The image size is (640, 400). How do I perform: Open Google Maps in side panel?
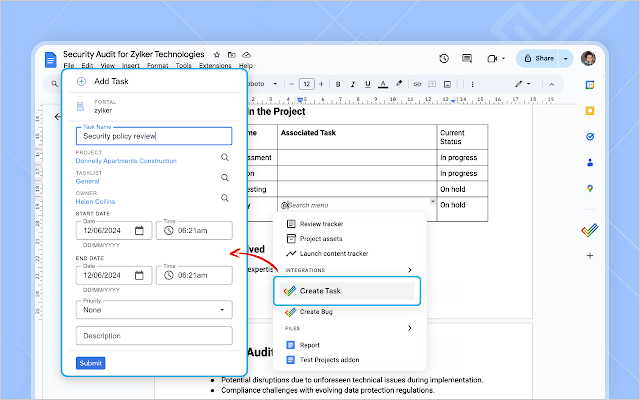point(590,189)
